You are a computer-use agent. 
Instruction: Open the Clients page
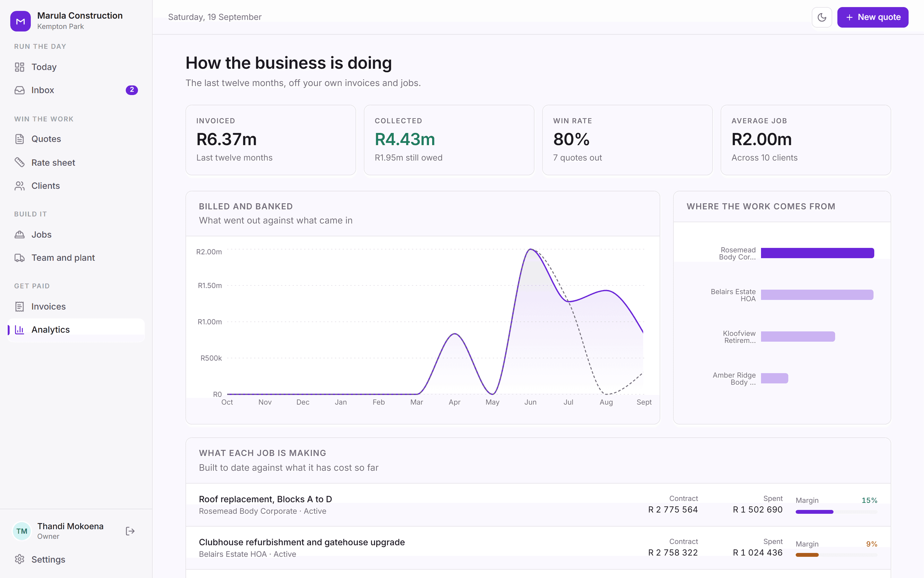[x=76, y=186]
